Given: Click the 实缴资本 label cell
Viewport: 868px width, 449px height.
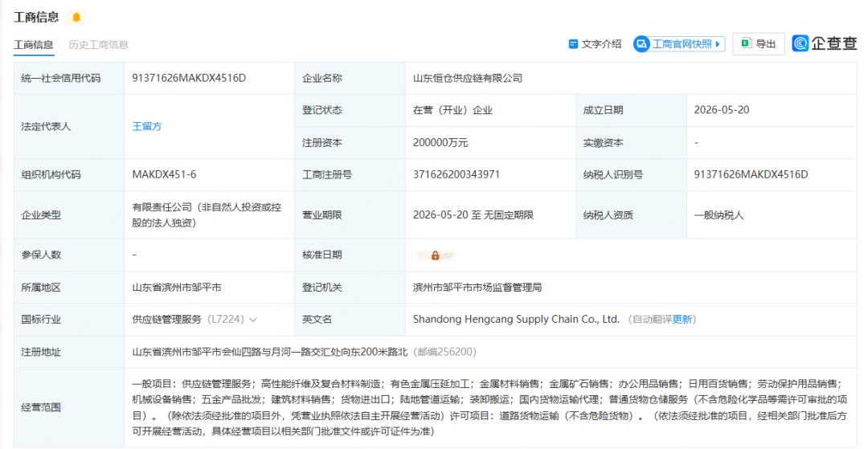Looking at the screenshot, I should [631, 143].
